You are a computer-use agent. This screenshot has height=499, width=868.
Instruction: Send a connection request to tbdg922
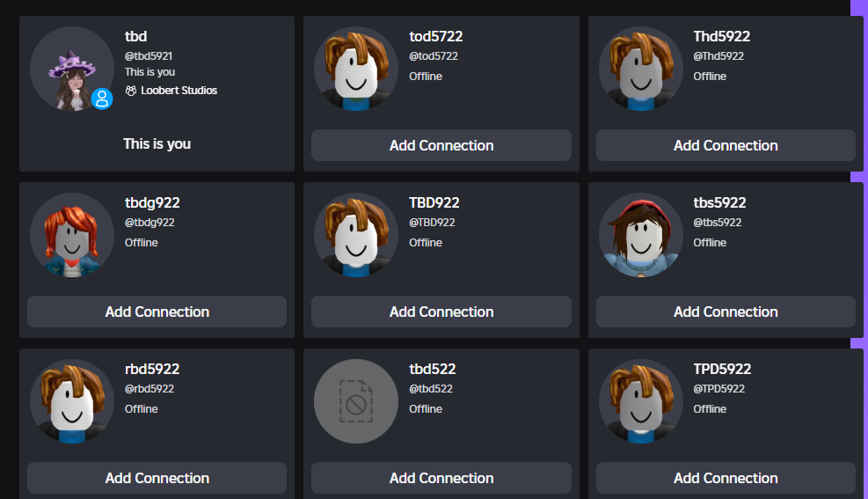[157, 312]
